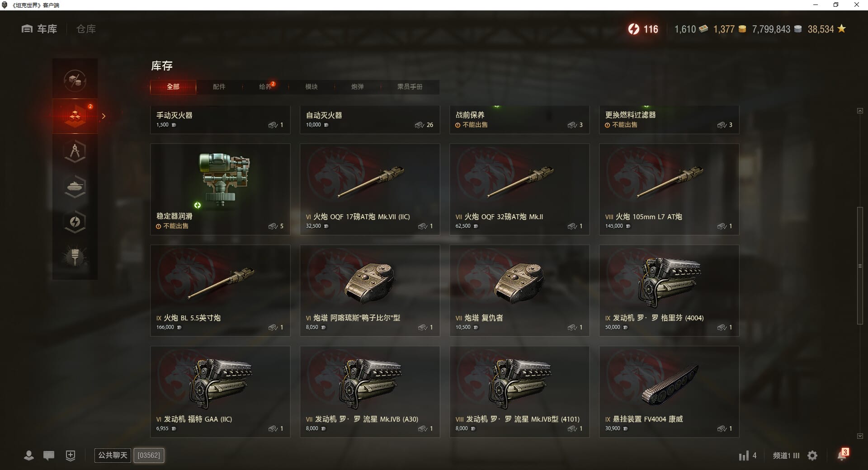Open the contacts person icon
The height and width of the screenshot is (470, 868).
click(x=29, y=456)
